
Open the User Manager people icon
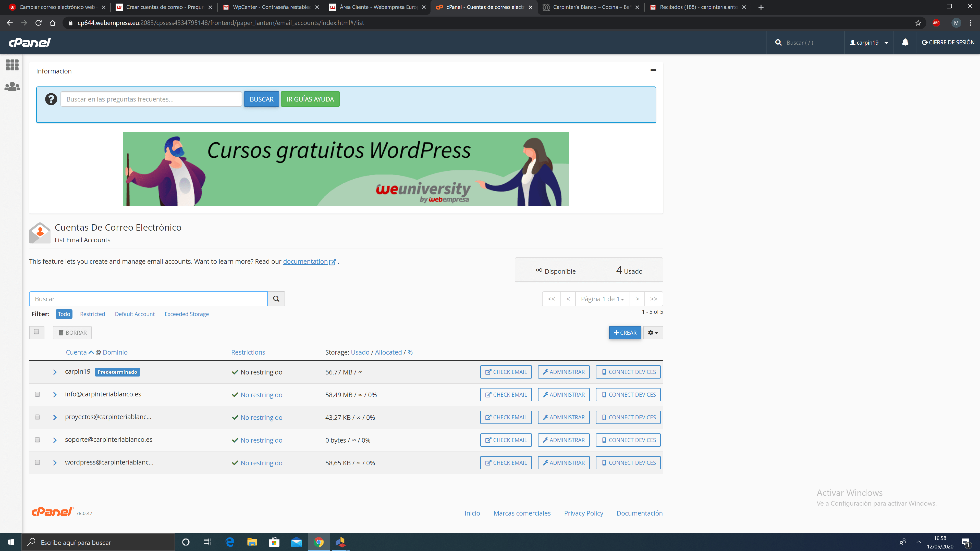pos(12,87)
